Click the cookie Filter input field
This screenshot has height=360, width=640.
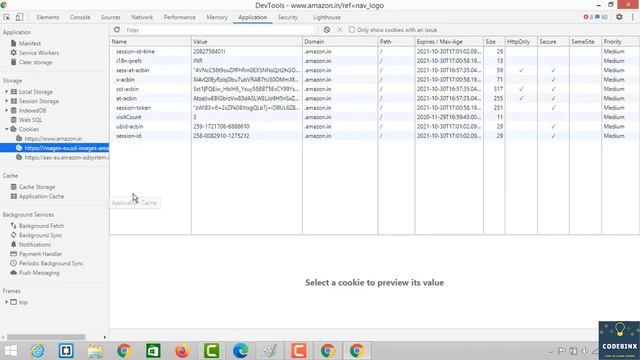click(220, 30)
